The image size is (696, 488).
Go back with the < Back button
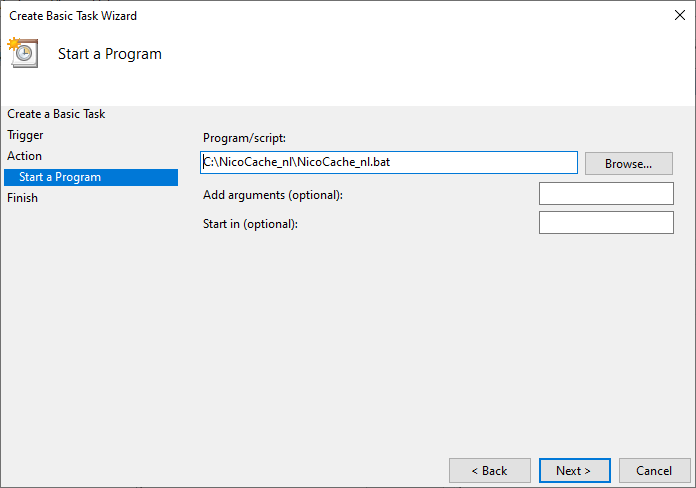[x=490, y=471]
